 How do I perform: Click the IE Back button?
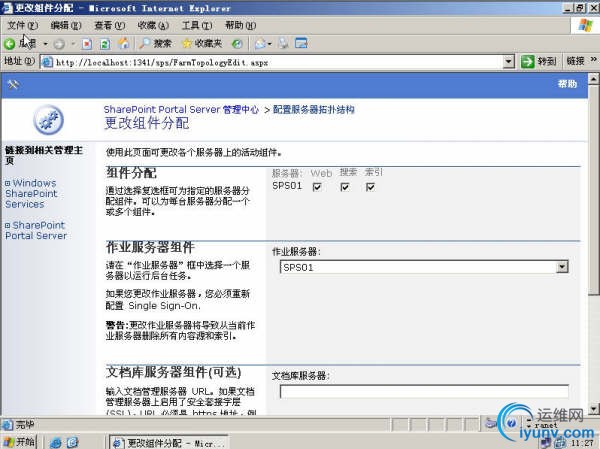click(x=20, y=44)
